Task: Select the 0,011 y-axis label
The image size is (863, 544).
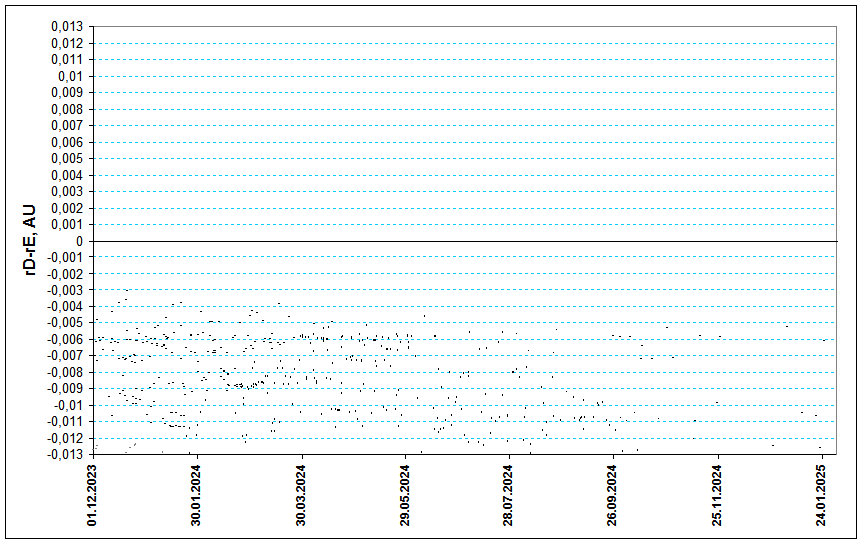Action: (x=67, y=59)
